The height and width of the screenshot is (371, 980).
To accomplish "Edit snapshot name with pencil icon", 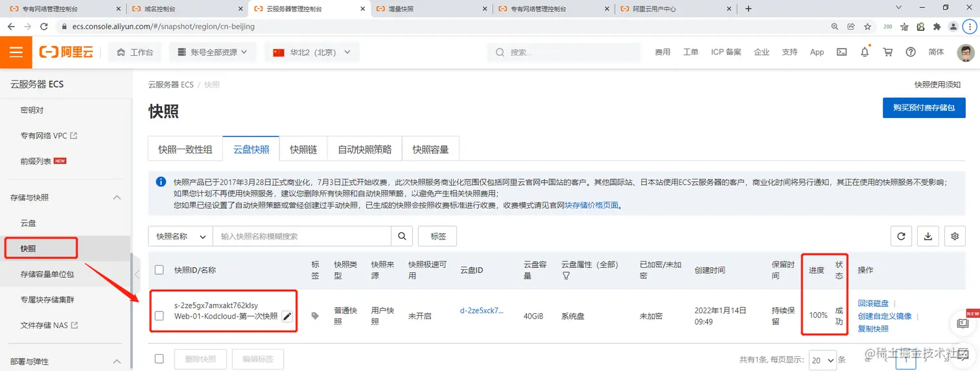I will click(287, 317).
